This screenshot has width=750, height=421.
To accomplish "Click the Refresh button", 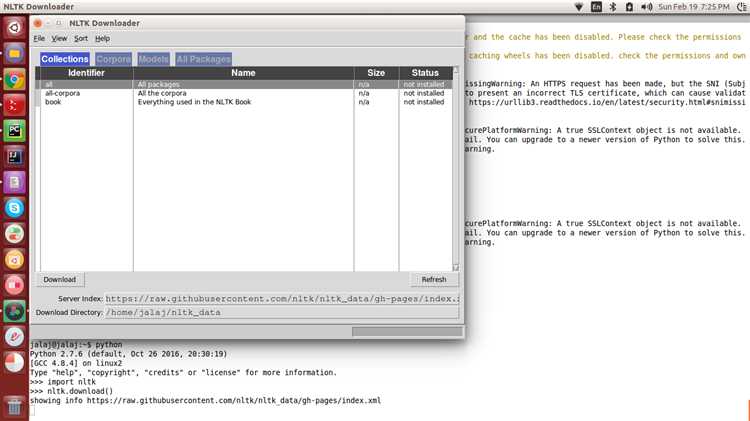I will tap(434, 279).
